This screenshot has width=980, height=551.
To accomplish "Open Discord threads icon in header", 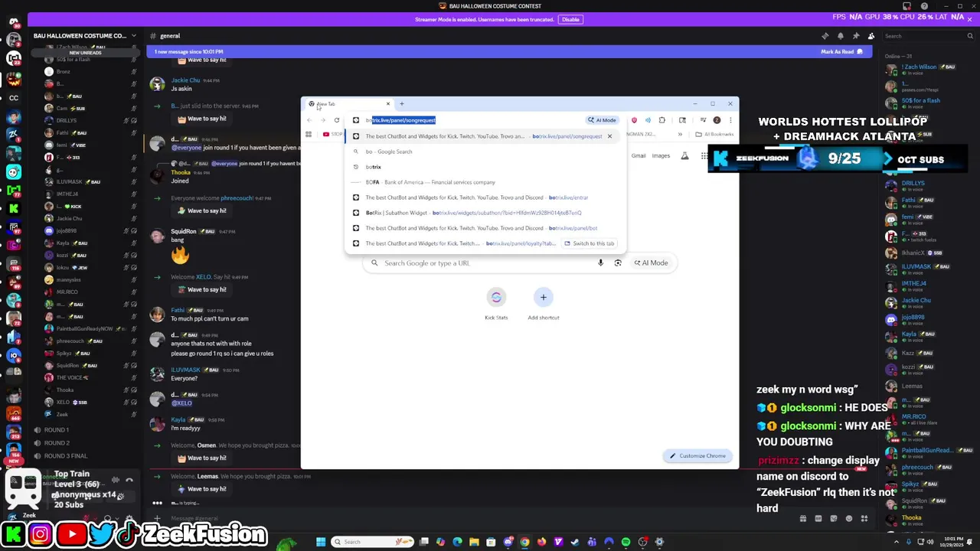I will coord(825,36).
